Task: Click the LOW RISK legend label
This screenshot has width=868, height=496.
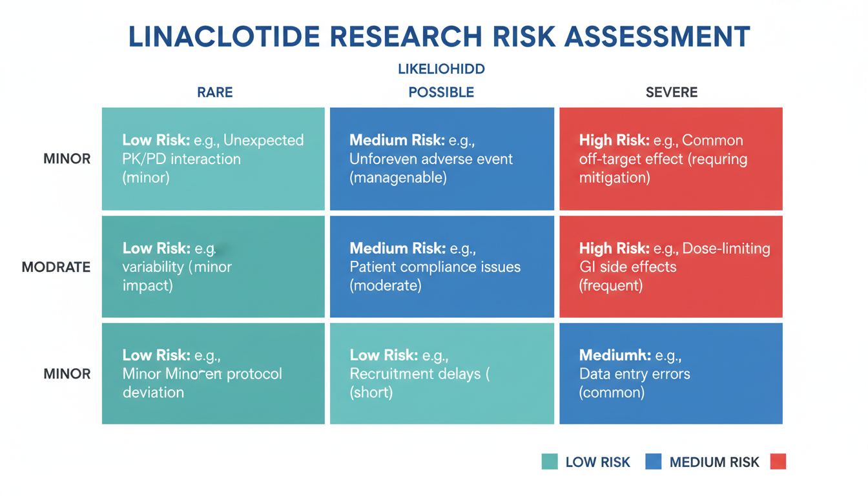Action: point(597,462)
